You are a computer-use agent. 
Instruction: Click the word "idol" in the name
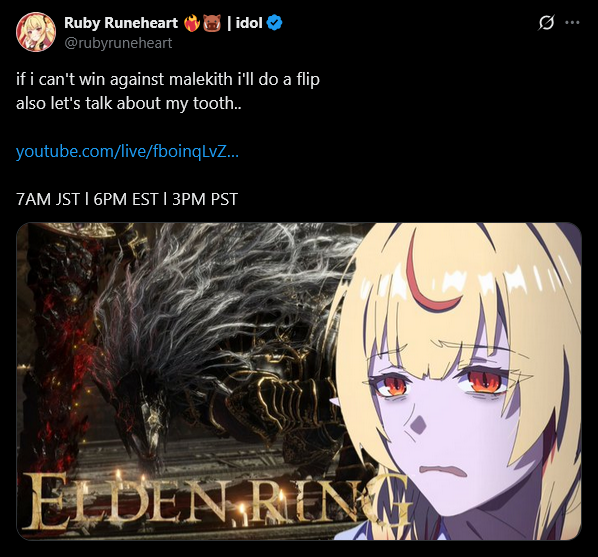249,23
